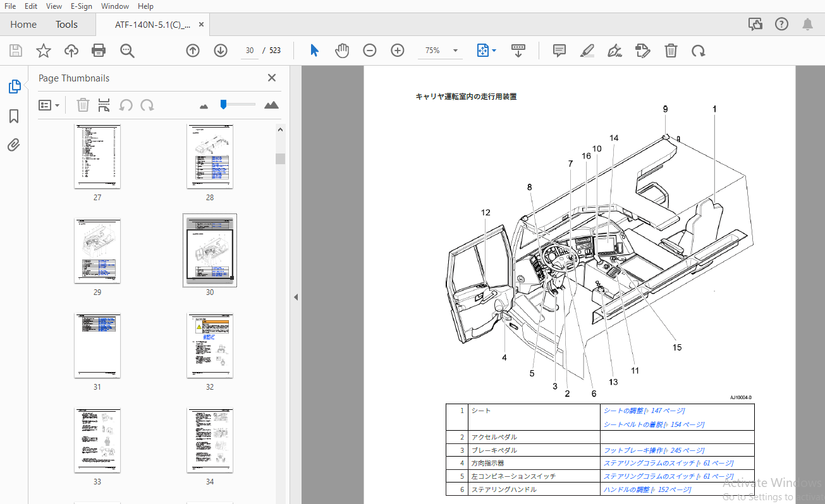Adjust the thumbnail size slider handle
The image size is (825, 504).
pos(223,104)
